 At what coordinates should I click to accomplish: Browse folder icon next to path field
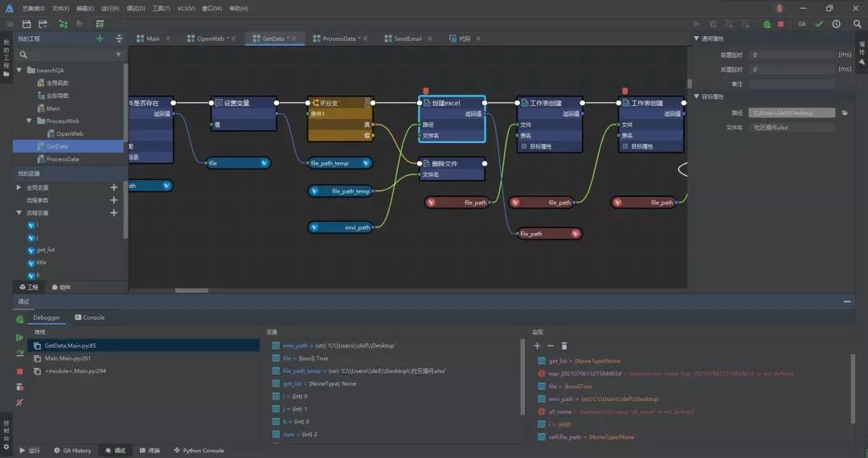(845, 113)
